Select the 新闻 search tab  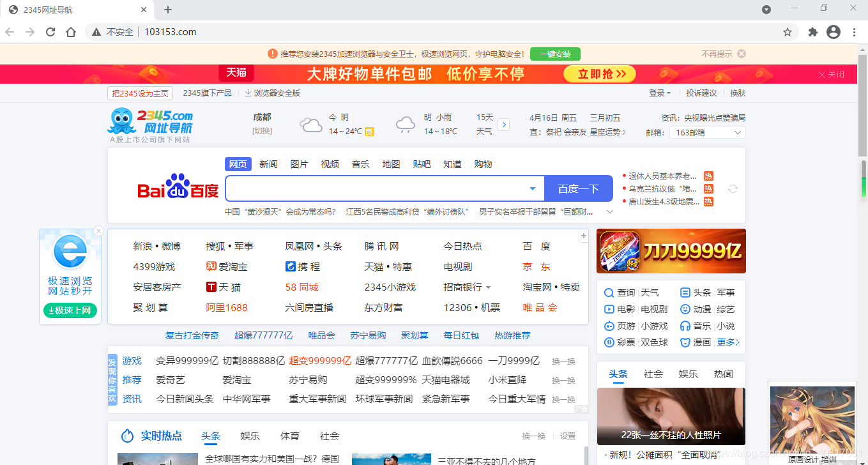268,164
